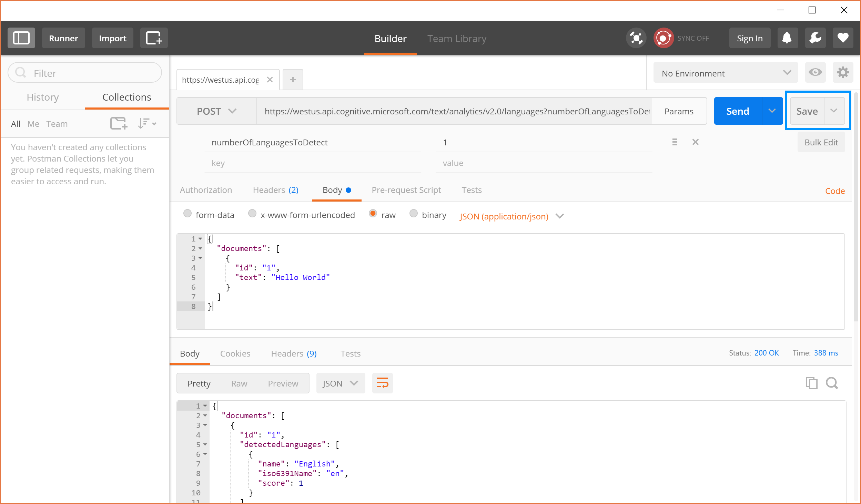The image size is (861, 504).
Task: Create new collection folder icon
Action: coord(119,123)
